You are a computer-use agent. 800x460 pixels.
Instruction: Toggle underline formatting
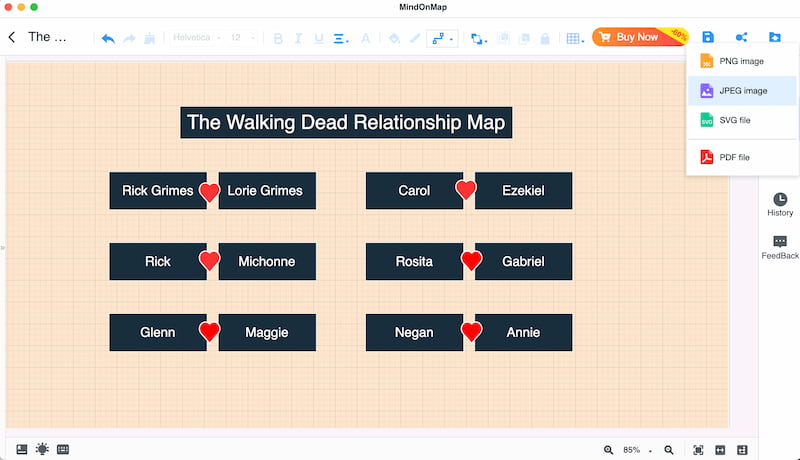coord(319,38)
